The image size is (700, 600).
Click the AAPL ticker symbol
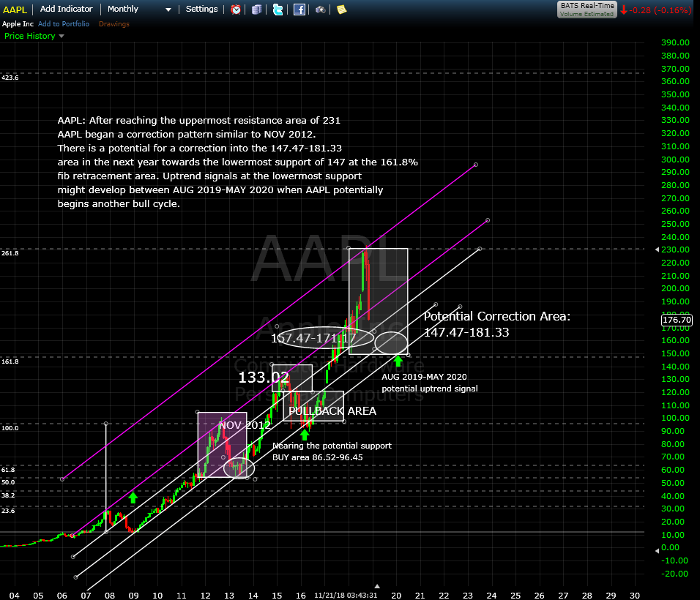[15, 10]
